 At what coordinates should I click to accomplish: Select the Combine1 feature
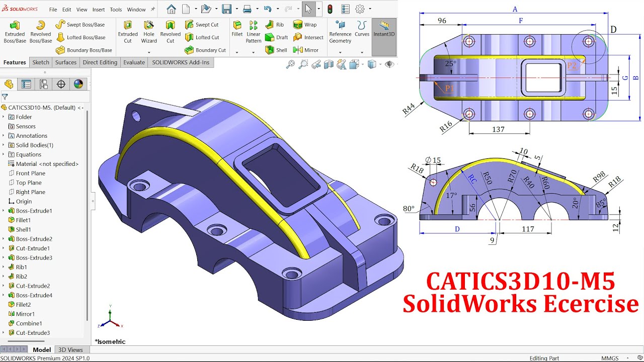tap(25, 323)
